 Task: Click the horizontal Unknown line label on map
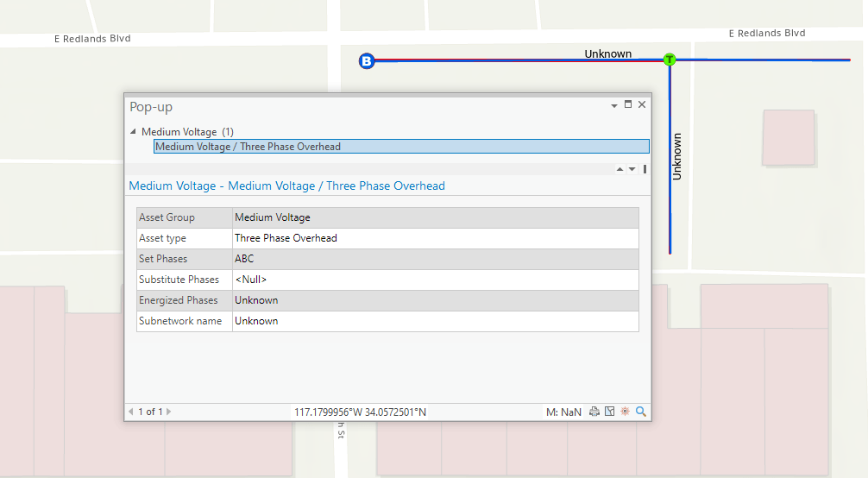[607, 53]
